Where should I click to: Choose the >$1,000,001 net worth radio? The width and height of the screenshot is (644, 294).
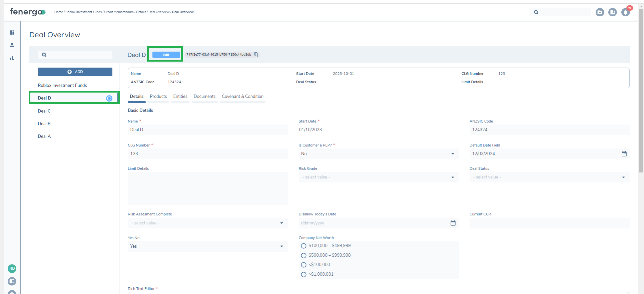pos(303,275)
